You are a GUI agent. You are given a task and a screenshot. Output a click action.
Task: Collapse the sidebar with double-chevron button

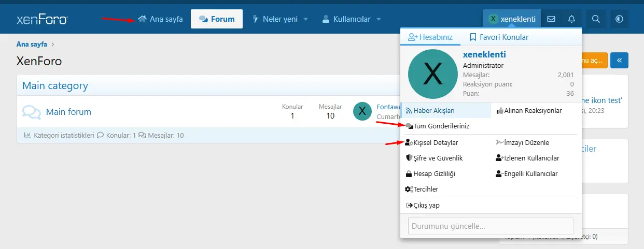[619, 61]
